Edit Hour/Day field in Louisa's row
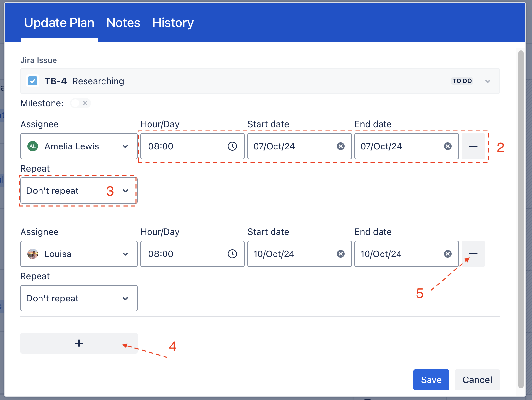532x400 pixels. 193,254
